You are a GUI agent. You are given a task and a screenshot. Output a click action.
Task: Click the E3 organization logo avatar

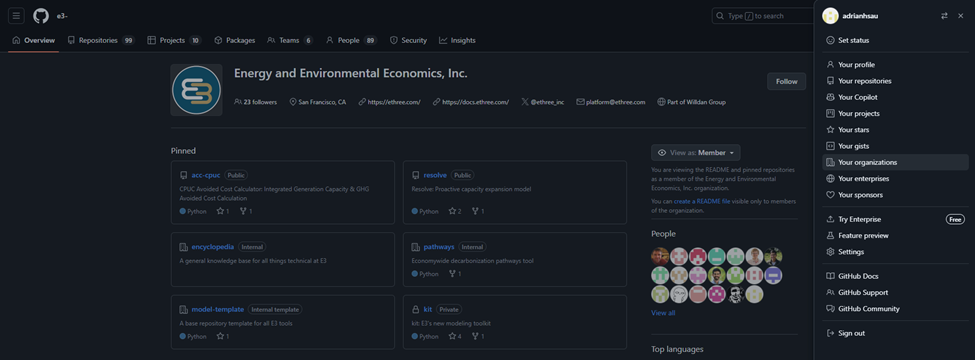[x=196, y=90]
